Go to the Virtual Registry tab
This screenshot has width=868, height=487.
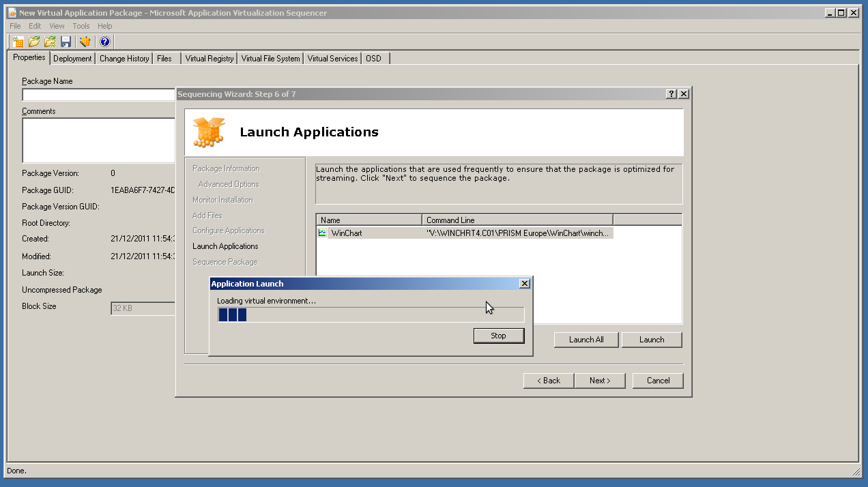click(209, 59)
